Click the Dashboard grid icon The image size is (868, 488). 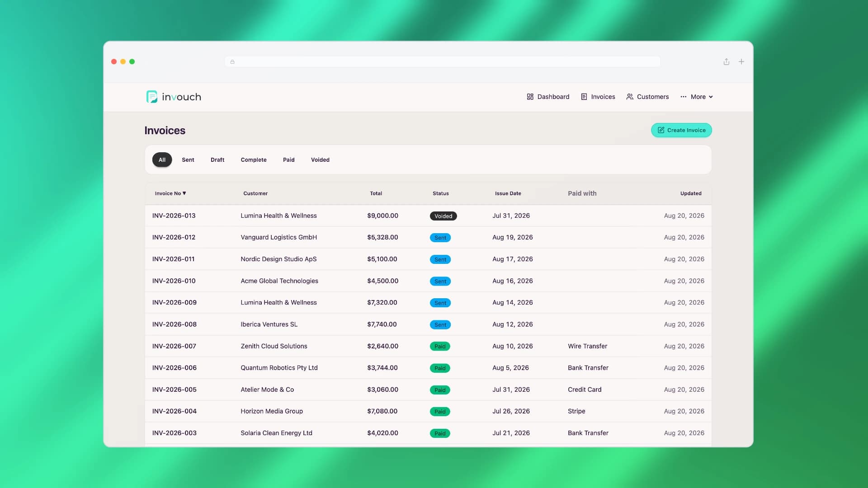530,97
